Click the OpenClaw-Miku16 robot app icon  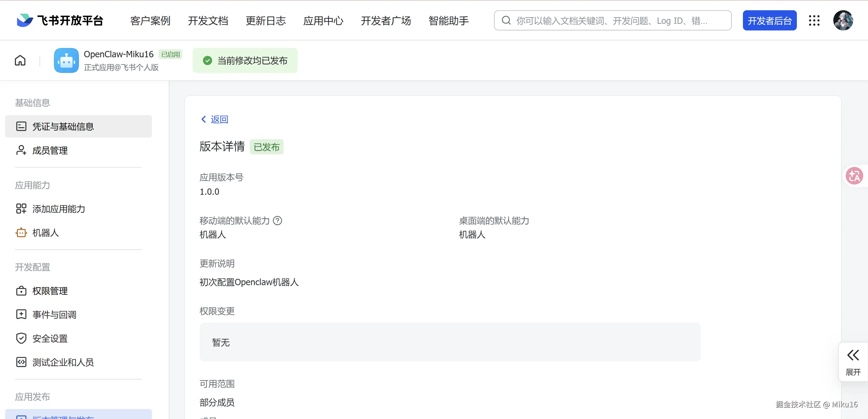click(66, 60)
